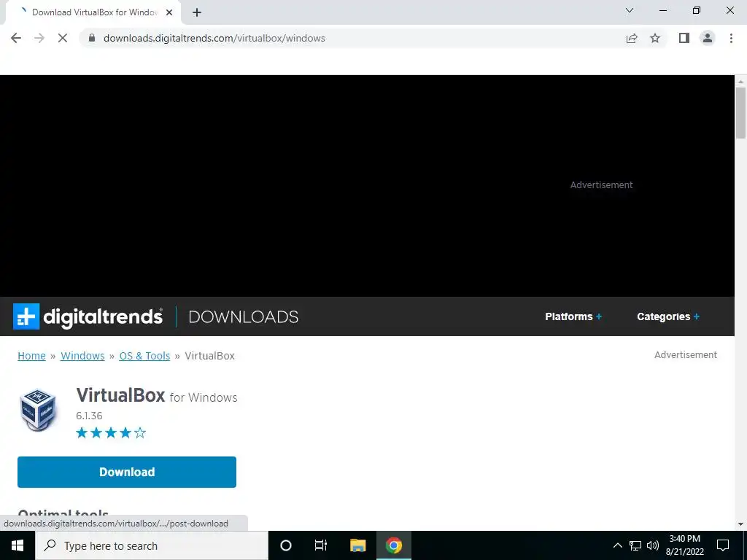Open the Windows Start menu
This screenshot has width=747, height=560.
tap(18, 545)
